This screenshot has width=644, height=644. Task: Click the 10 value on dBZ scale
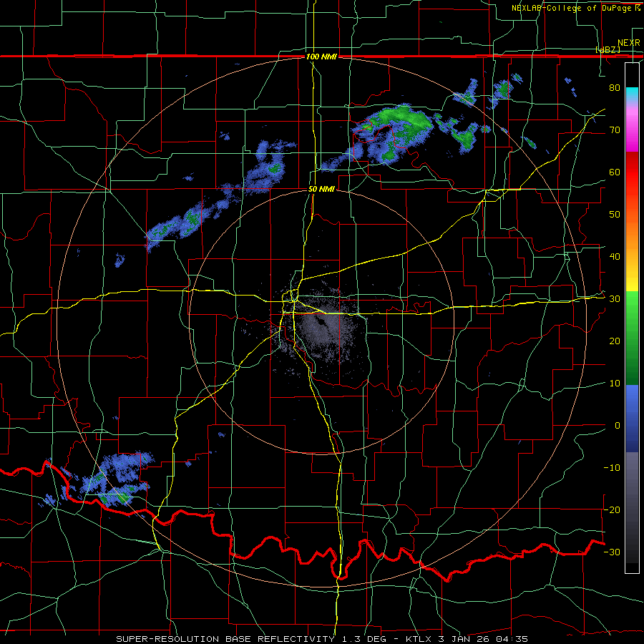tap(615, 384)
